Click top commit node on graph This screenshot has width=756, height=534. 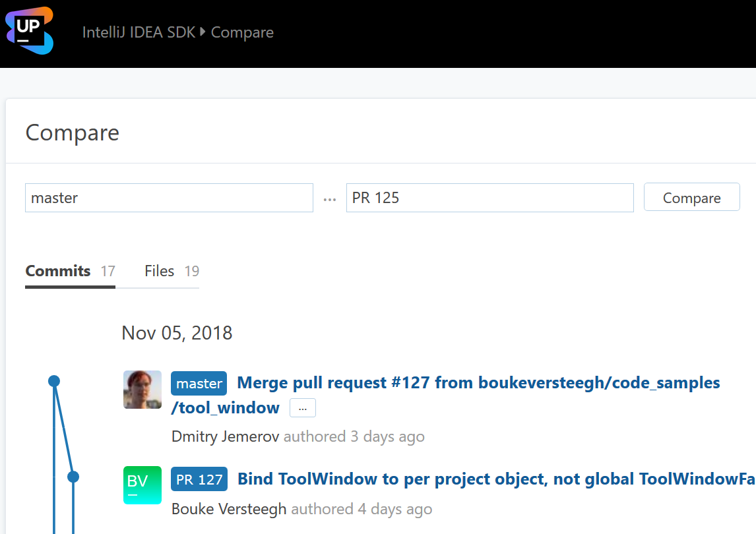coord(54,381)
